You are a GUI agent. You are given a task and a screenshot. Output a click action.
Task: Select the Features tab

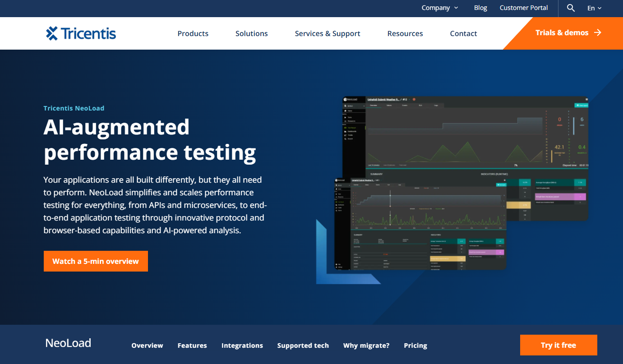(x=192, y=346)
